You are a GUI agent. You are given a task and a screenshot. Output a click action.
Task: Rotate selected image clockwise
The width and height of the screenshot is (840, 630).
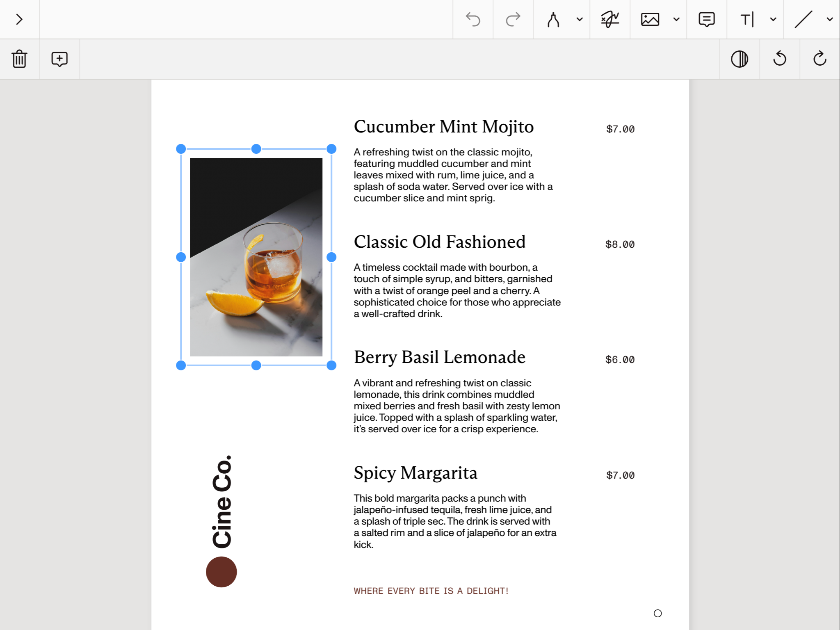tap(819, 59)
